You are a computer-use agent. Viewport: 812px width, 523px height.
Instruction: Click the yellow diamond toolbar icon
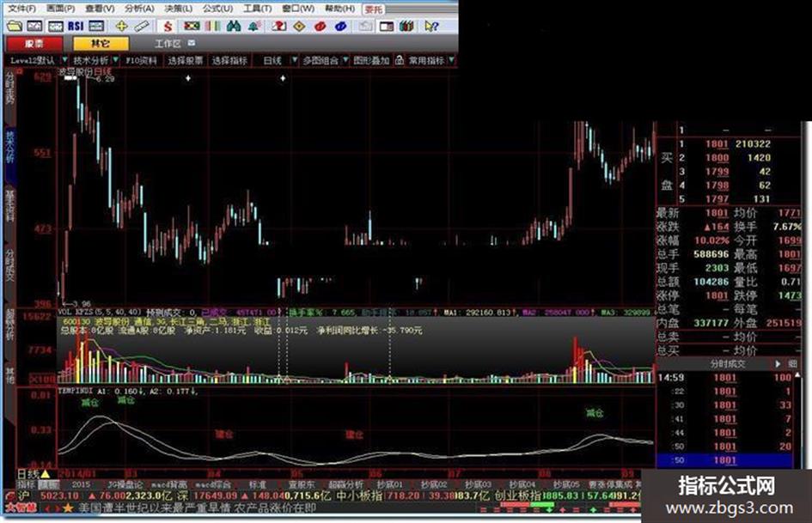[299, 26]
